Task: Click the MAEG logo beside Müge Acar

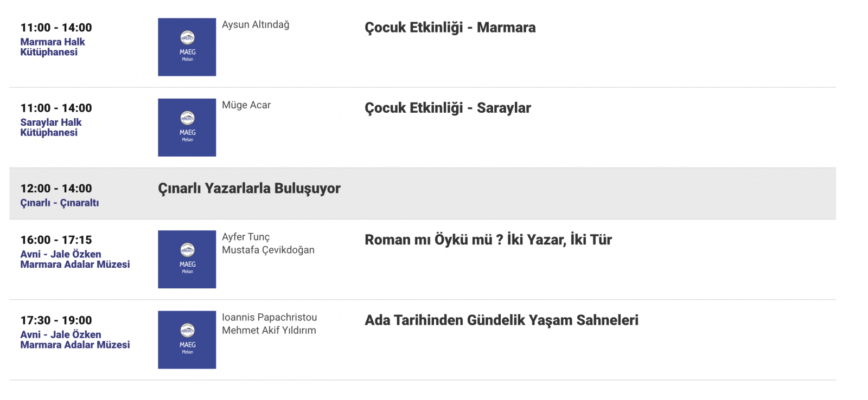Action: pos(187,127)
